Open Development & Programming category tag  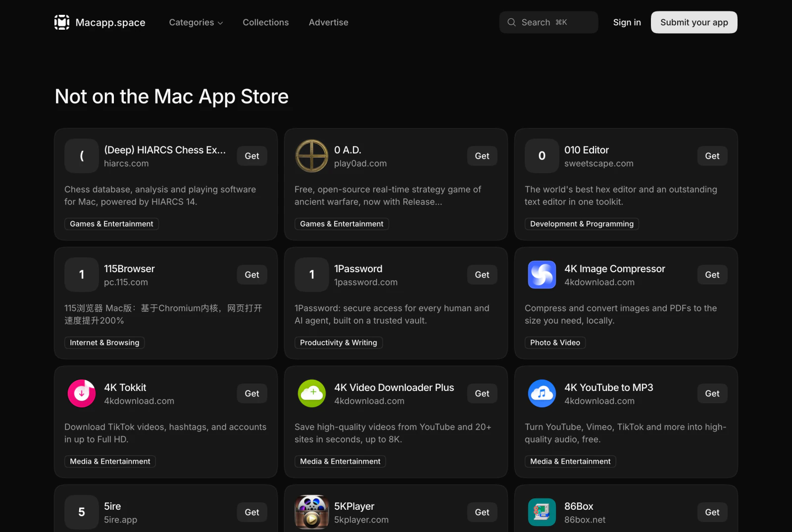coord(582,224)
